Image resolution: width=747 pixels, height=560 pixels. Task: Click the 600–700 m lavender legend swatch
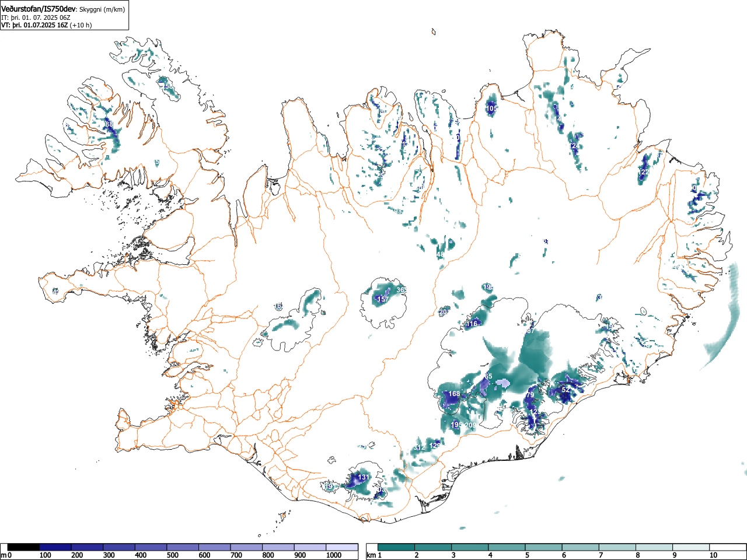215,547
